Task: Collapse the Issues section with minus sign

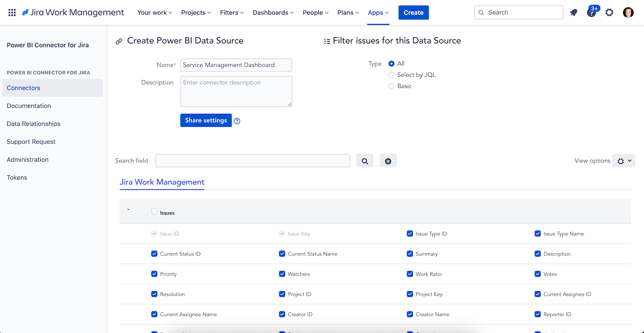Action: (128, 209)
